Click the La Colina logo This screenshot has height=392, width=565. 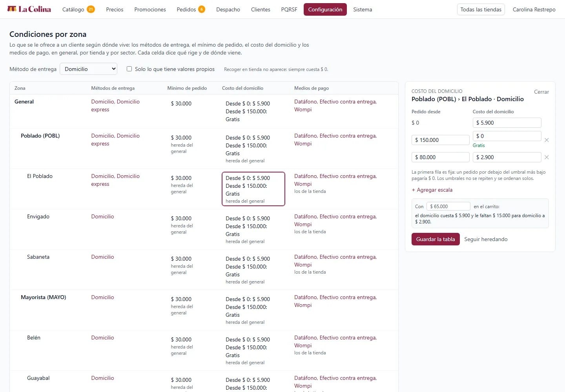click(29, 9)
